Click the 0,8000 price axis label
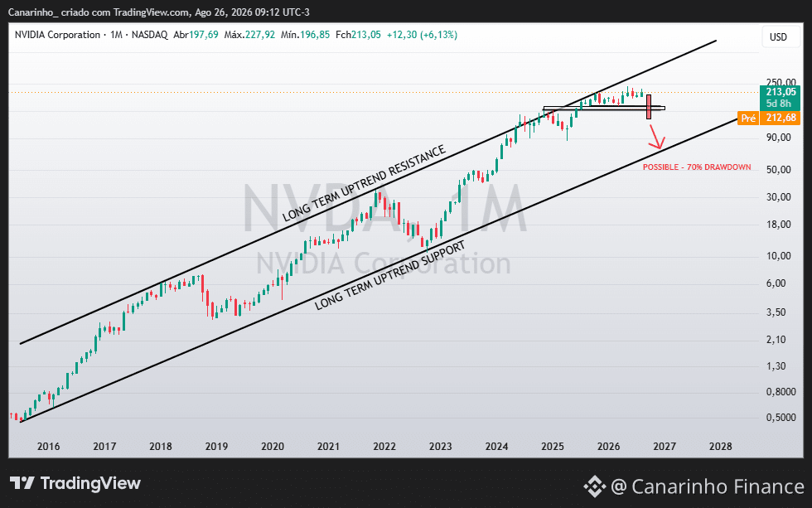The height and width of the screenshot is (508, 812). click(781, 393)
